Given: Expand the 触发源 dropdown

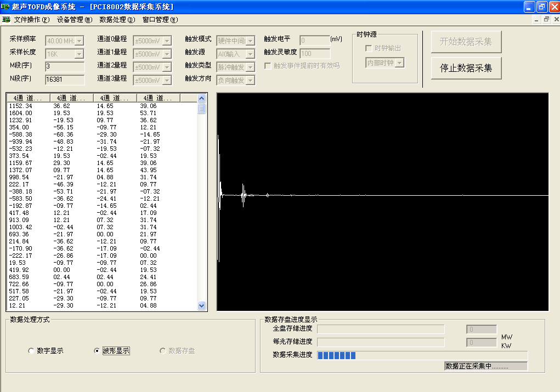Looking at the screenshot, I should click(250, 54).
